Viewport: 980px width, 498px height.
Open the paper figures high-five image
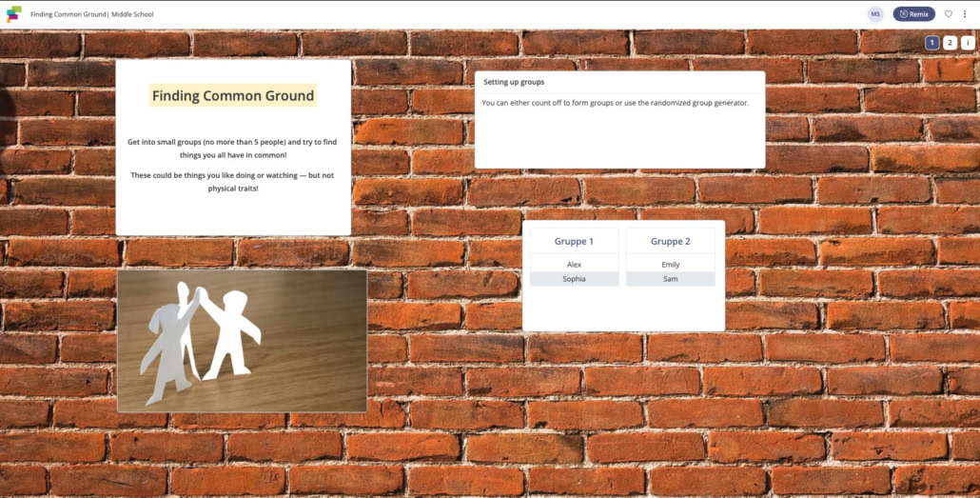pyautogui.click(x=243, y=341)
